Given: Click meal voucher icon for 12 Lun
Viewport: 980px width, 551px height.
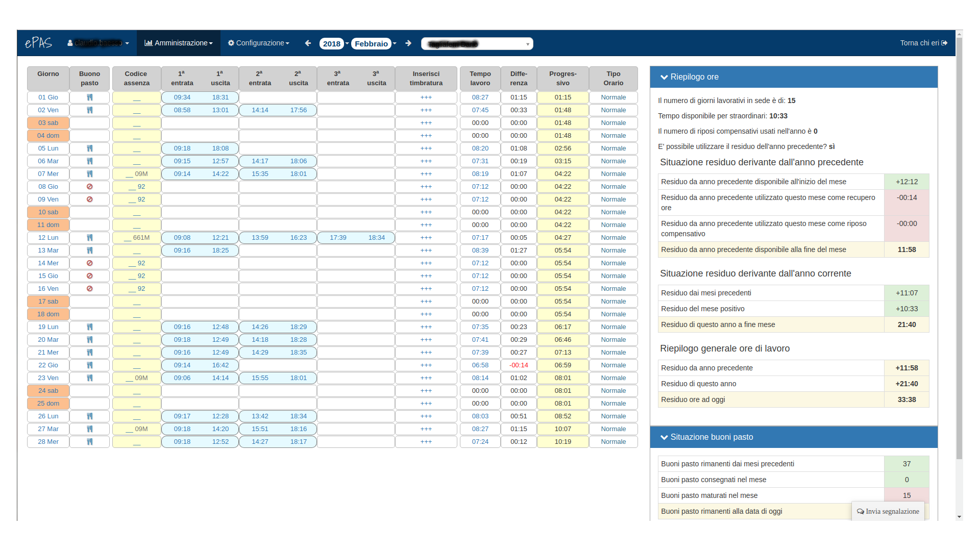Looking at the screenshot, I should pos(89,238).
